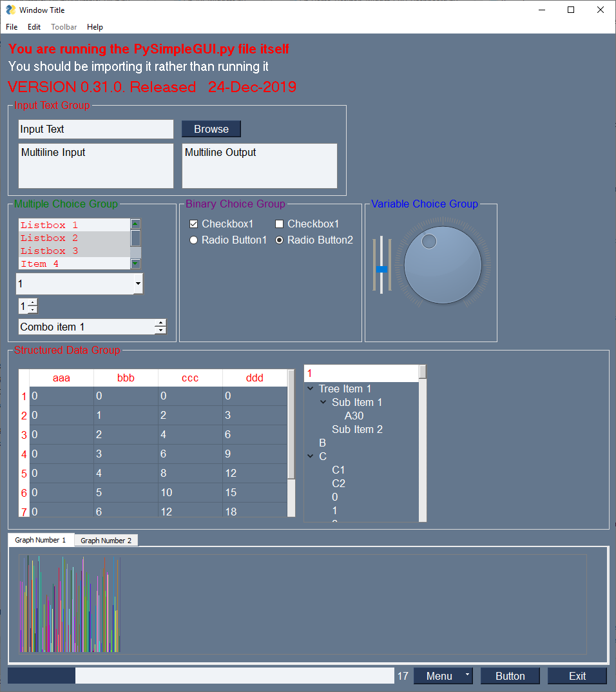Select Listbox 3 in the listbox

point(74,251)
